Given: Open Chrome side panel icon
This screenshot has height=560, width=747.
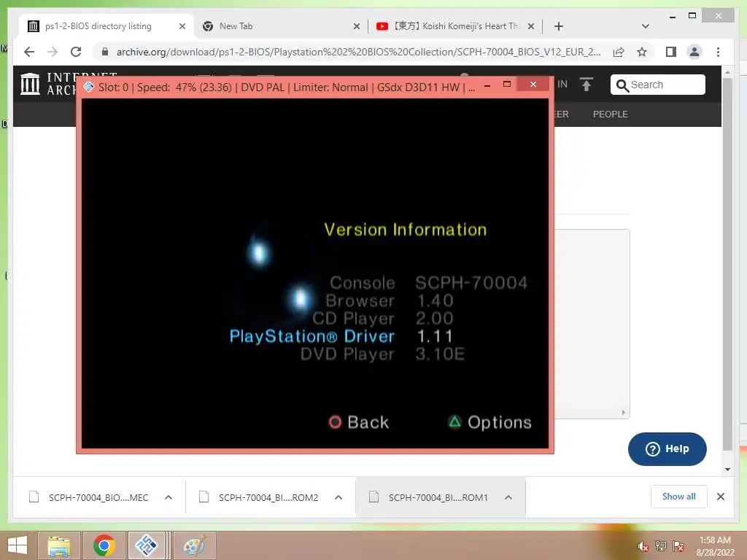Looking at the screenshot, I should click(671, 52).
